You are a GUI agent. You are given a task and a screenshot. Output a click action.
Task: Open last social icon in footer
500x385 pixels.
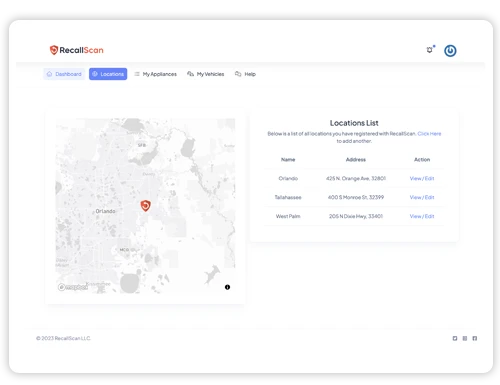point(475,338)
